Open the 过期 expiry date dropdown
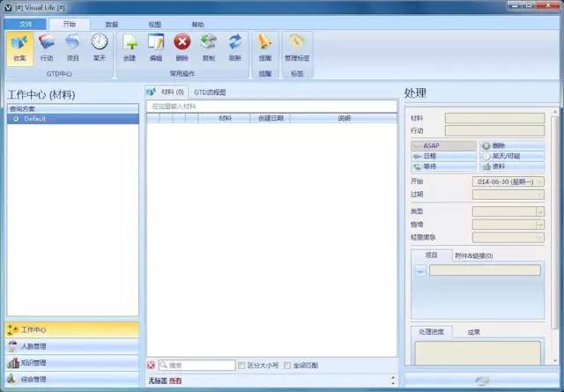Image resolution: width=564 pixels, height=392 pixels. click(x=539, y=195)
